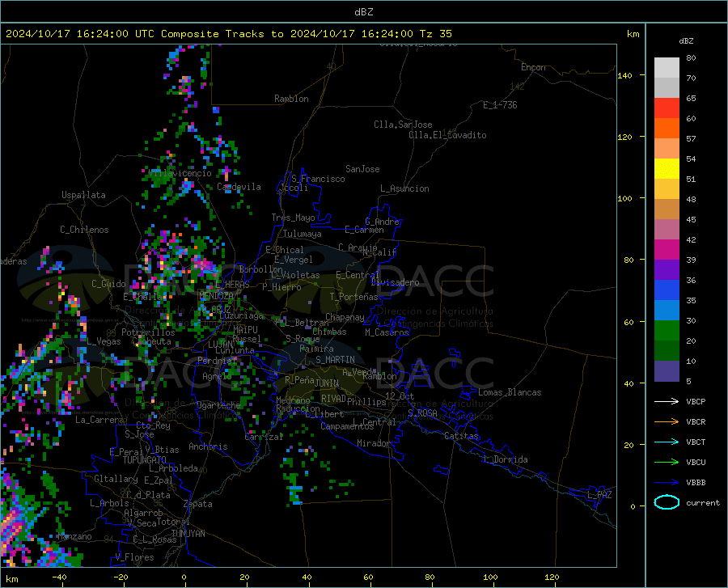Select the orange 57-60 dBZ legend swatch
728x588 pixels.
click(x=667, y=129)
